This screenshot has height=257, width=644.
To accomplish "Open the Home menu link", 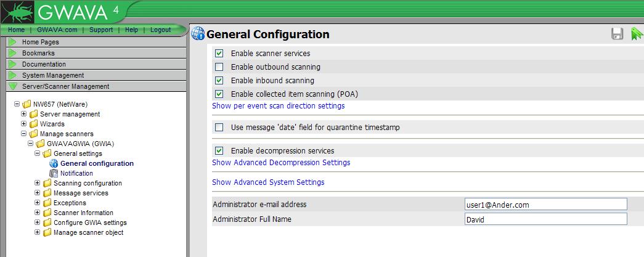I will pyautogui.click(x=16, y=30).
